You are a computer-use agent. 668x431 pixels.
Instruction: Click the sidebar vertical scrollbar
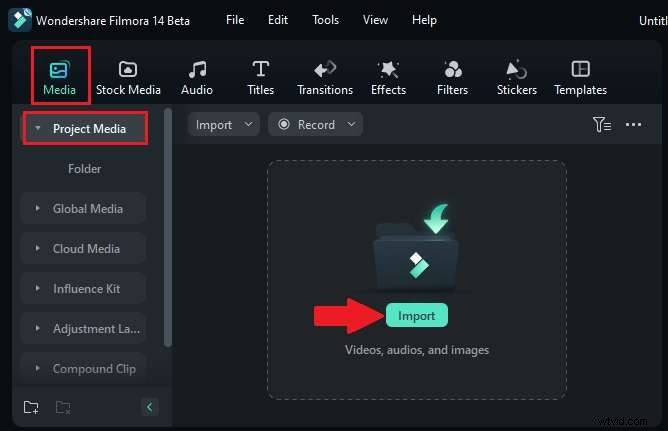pos(168,228)
